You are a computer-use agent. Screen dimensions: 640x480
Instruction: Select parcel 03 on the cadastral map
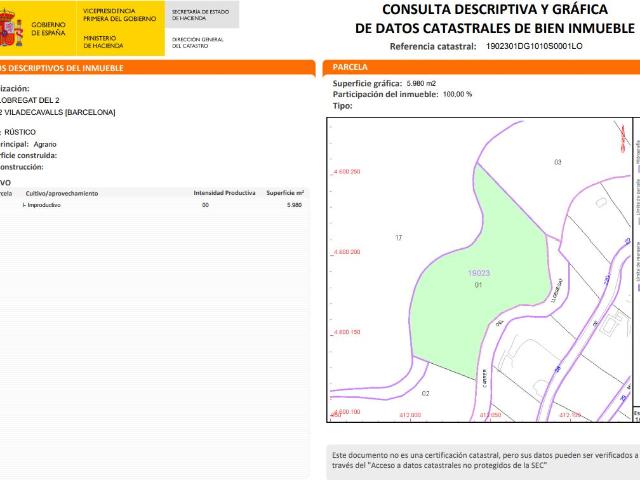coord(557,161)
